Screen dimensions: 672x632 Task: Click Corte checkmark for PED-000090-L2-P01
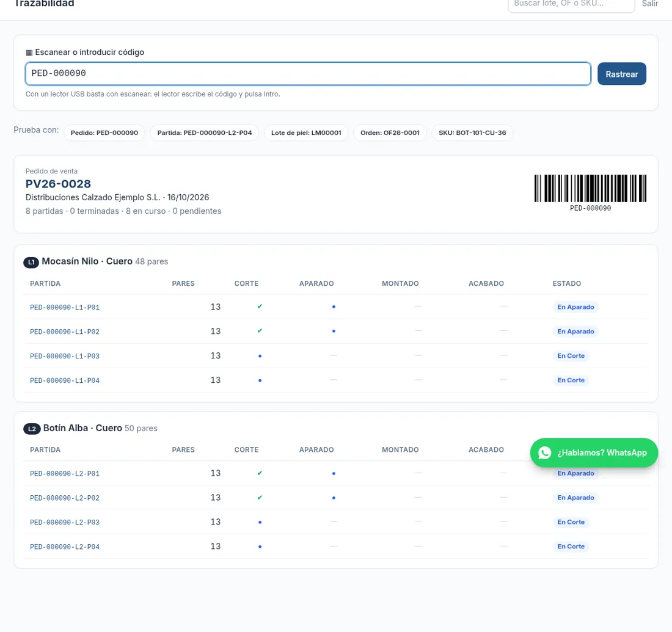(260, 473)
